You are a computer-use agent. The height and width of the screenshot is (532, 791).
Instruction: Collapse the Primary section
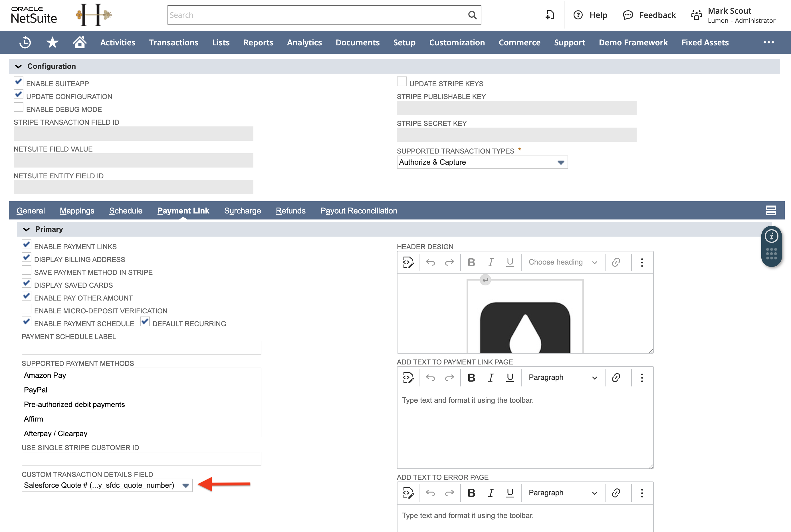26,230
